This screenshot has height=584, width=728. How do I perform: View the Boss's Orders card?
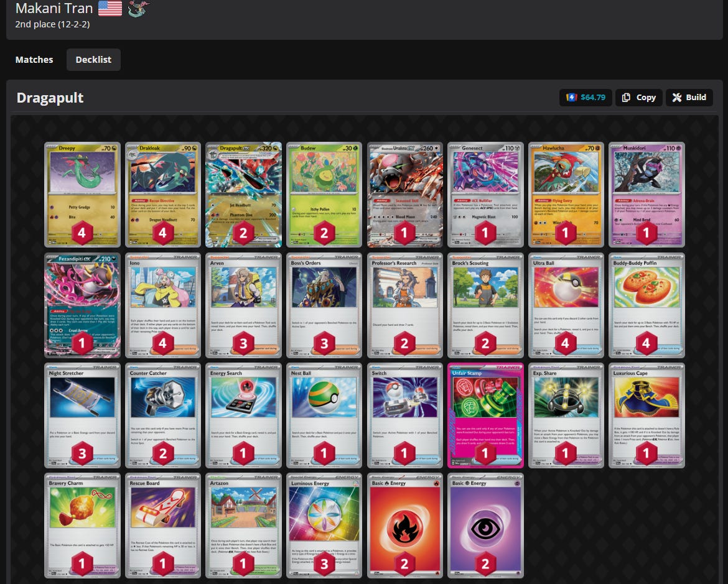click(324, 305)
